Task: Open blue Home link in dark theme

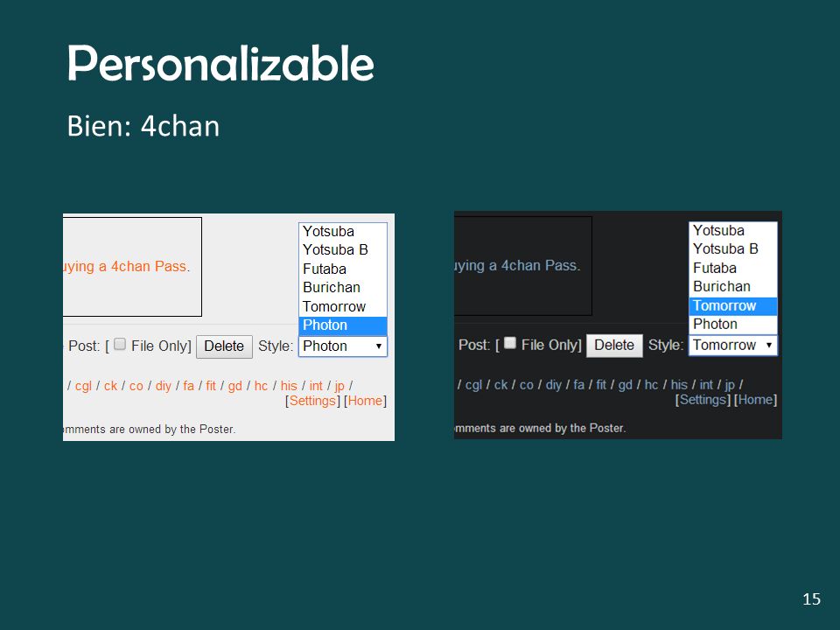Action: [755, 400]
